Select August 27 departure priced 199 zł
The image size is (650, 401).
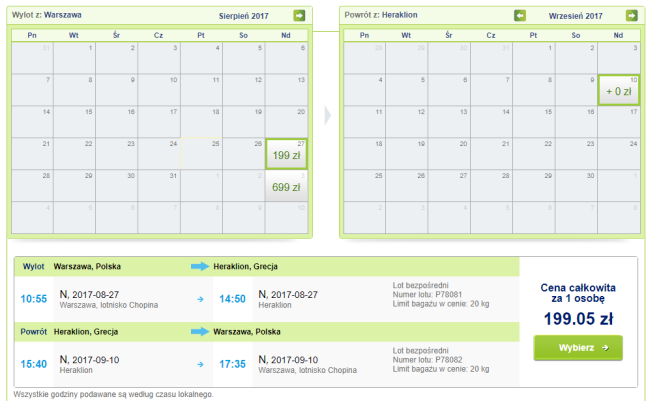point(286,154)
